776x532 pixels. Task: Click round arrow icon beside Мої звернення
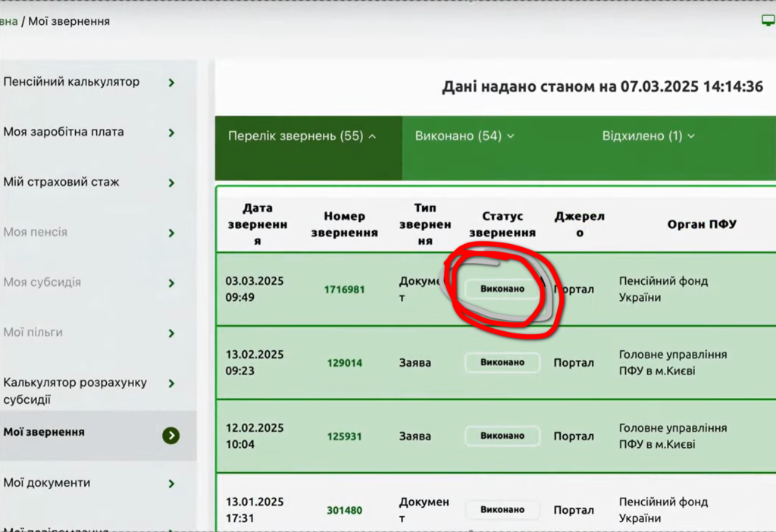[171, 435]
